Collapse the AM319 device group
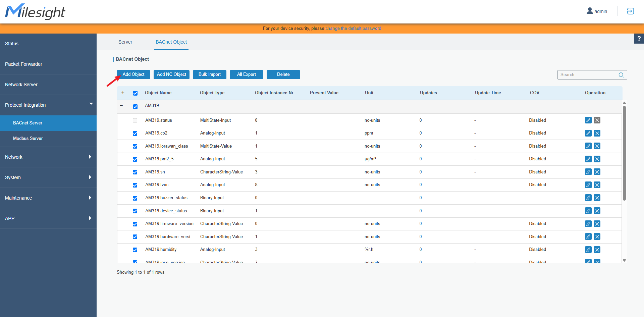 pyautogui.click(x=121, y=106)
